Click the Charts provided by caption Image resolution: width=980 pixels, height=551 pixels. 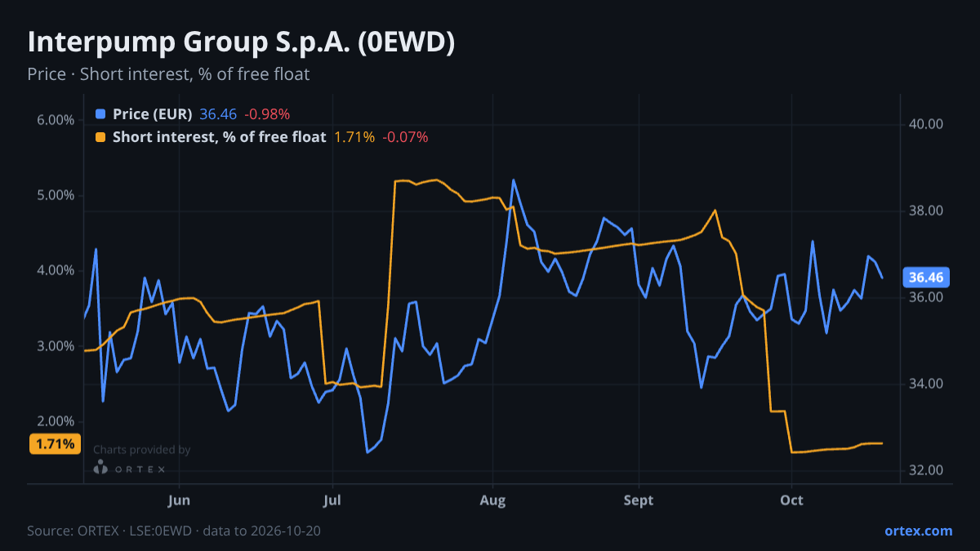click(142, 450)
